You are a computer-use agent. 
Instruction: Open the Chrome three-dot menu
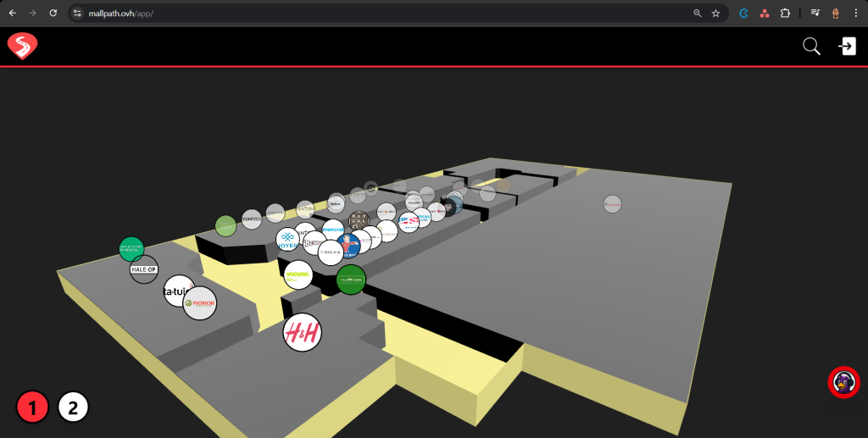(x=856, y=14)
